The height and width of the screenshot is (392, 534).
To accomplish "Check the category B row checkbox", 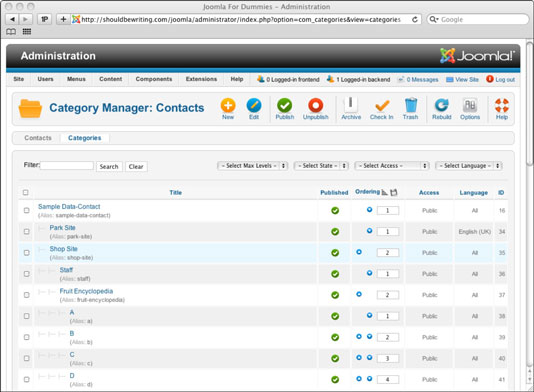I will [x=27, y=337].
